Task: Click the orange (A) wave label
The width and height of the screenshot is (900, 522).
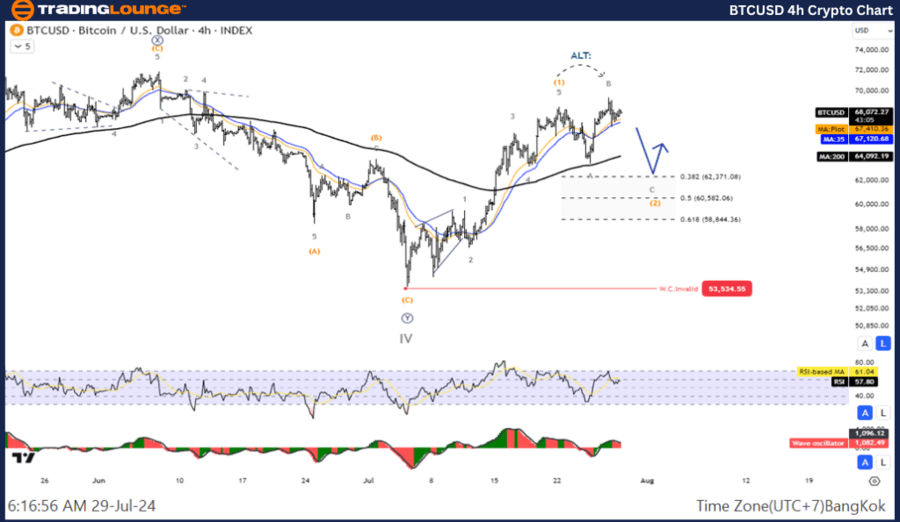Action: (314, 252)
